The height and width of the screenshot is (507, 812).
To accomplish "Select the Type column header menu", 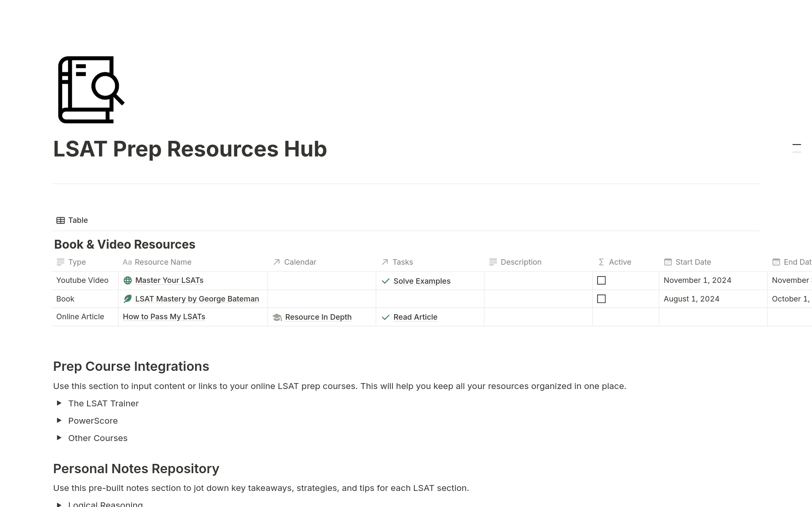I will pos(77,262).
